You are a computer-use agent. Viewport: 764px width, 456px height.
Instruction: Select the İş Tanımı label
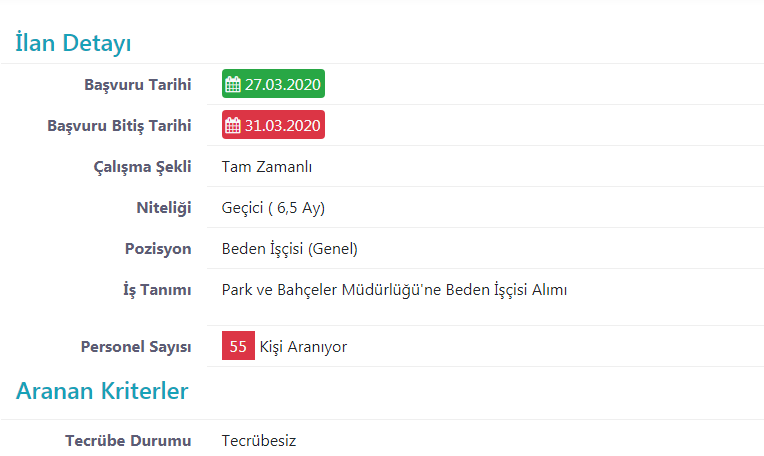157,290
